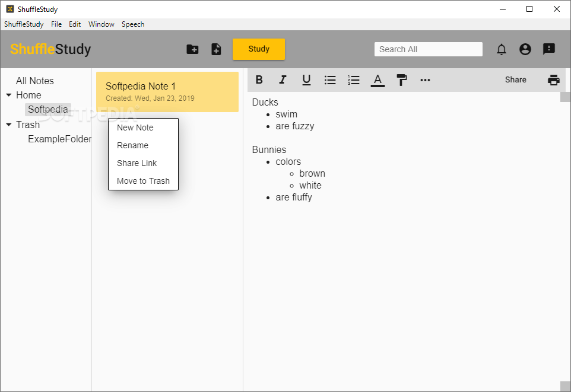Maximize the ShuffleStudy window
This screenshot has height=392, width=571.
coord(529,9)
